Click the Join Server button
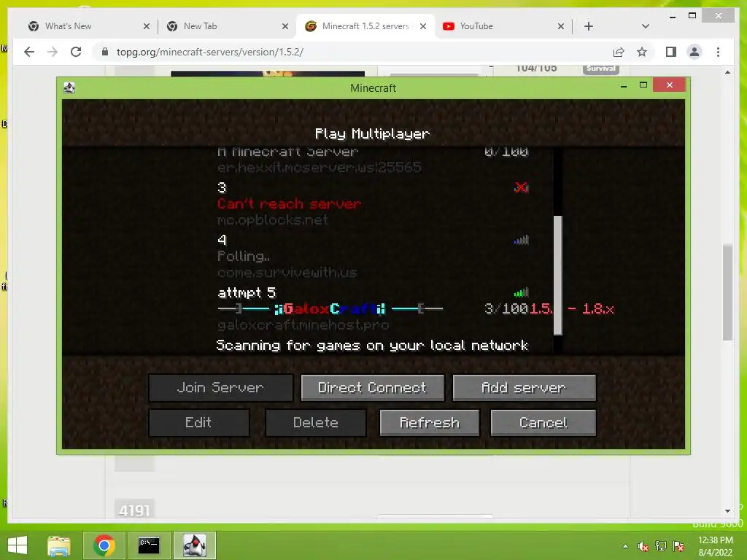 coord(220,388)
